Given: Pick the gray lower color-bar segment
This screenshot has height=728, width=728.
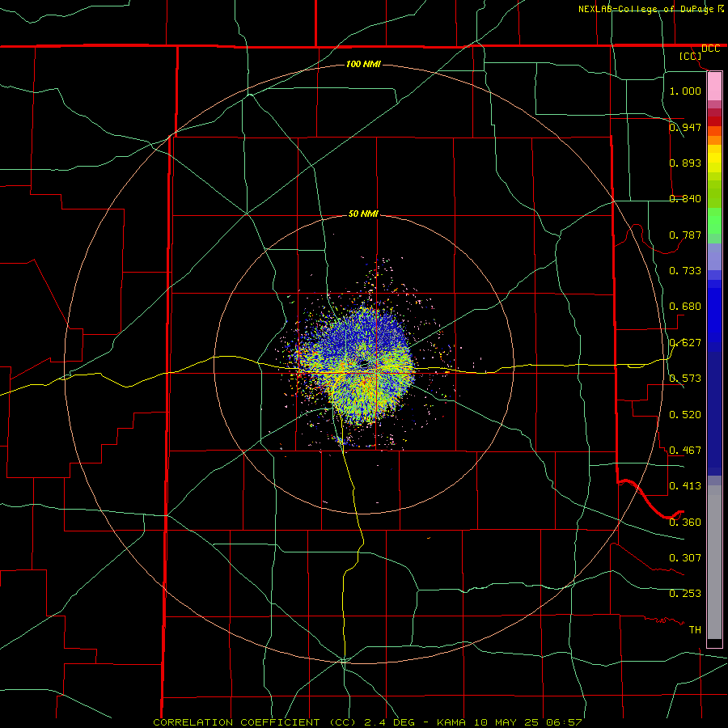Looking at the screenshot, I should click(714, 566).
